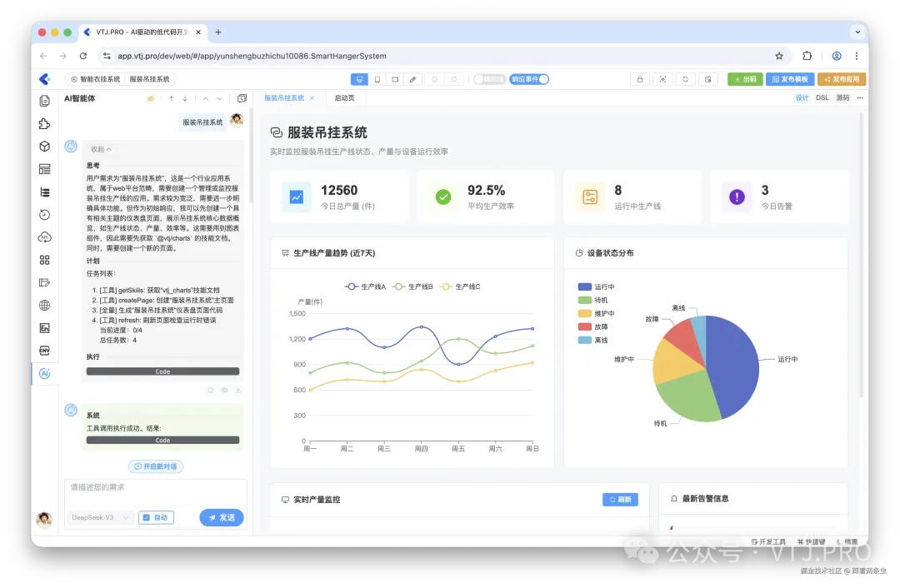Uncheck the 自动 checkbox near DeepSeek-V3
Viewport: 900px width, 588px height.
pyautogui.click(x=146, y=517)
